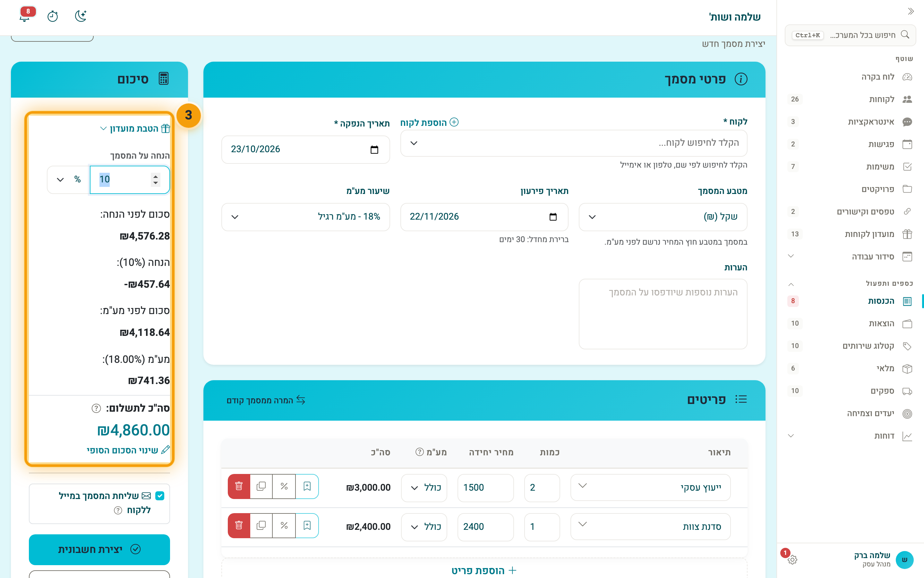This screenshot has height=578, width=924.
Task: Open קטלוג שירותים in sidebar
Action: click(850, 346)
